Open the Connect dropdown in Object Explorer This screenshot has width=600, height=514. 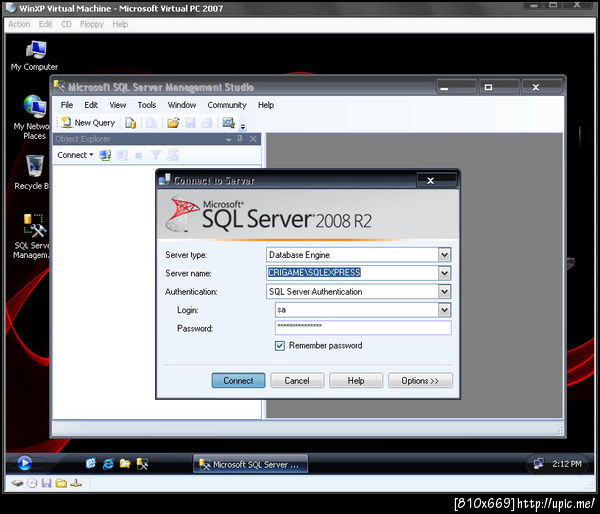pos(75,155)
